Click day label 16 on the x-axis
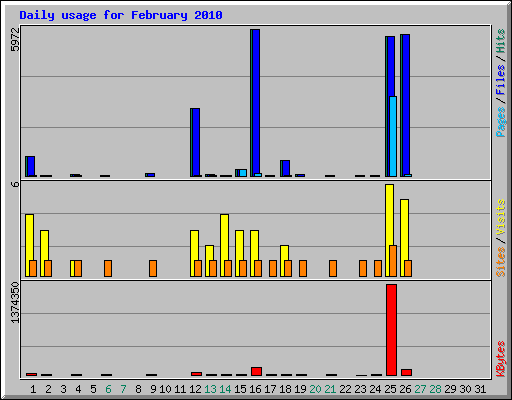 tap(255, 389)
